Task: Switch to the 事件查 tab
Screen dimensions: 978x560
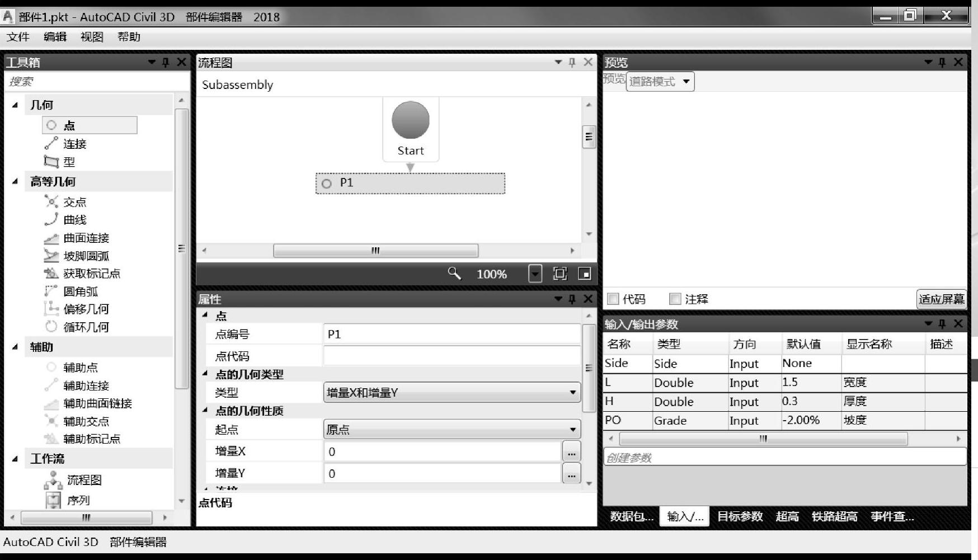Action: click(892, 516)
